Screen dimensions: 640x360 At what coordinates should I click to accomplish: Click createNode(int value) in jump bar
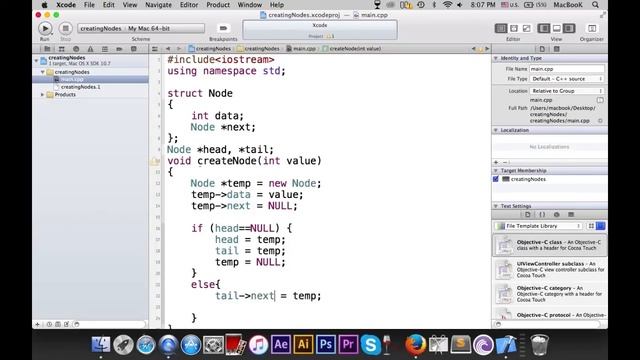[351, 49]
